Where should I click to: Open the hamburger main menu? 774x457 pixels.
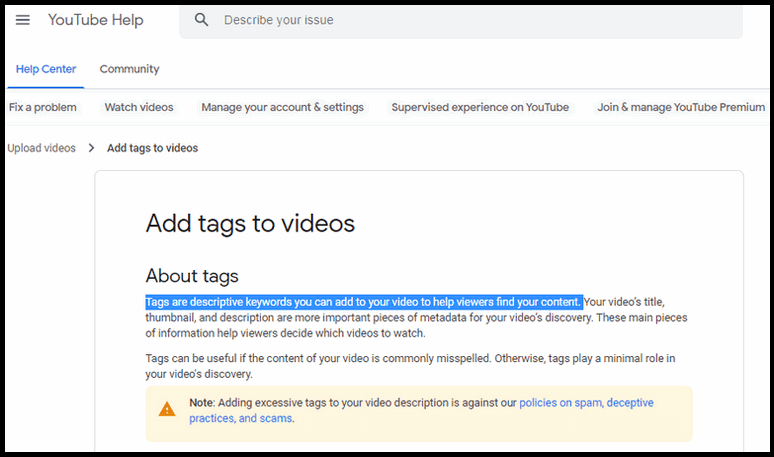23,20
